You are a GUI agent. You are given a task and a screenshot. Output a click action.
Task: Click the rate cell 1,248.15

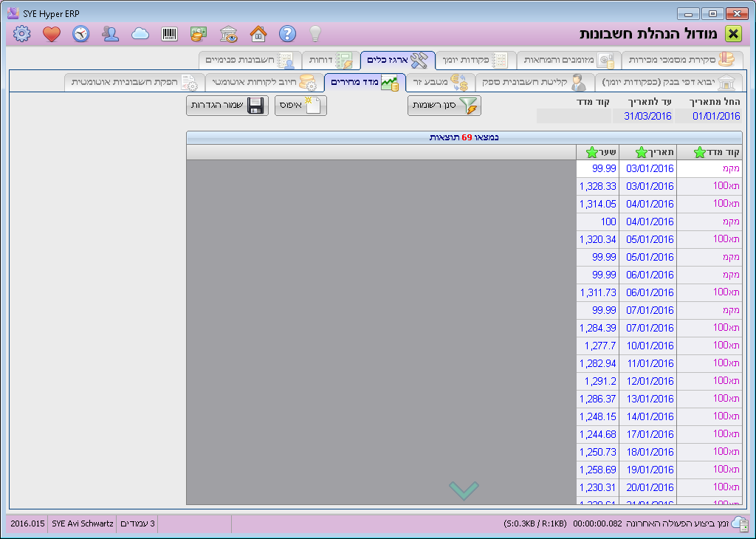597,417
